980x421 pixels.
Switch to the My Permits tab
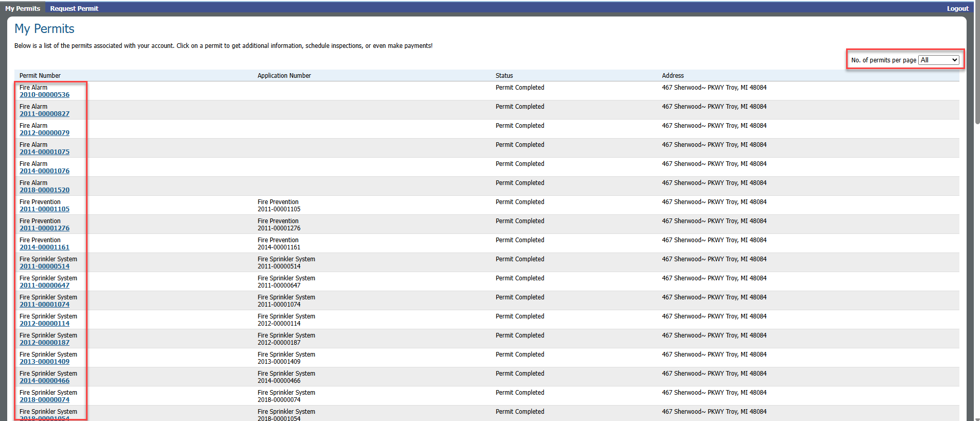pyautogui.click(x=23, y=8)
